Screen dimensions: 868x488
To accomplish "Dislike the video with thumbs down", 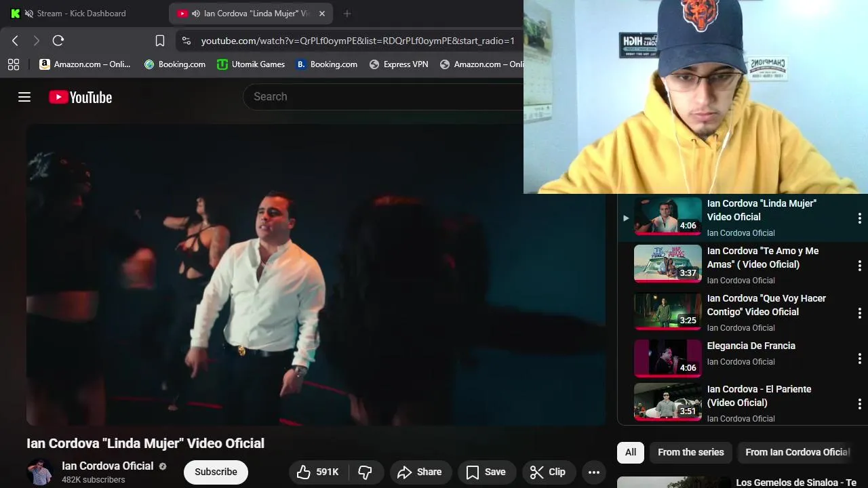I will coord(366,472).
